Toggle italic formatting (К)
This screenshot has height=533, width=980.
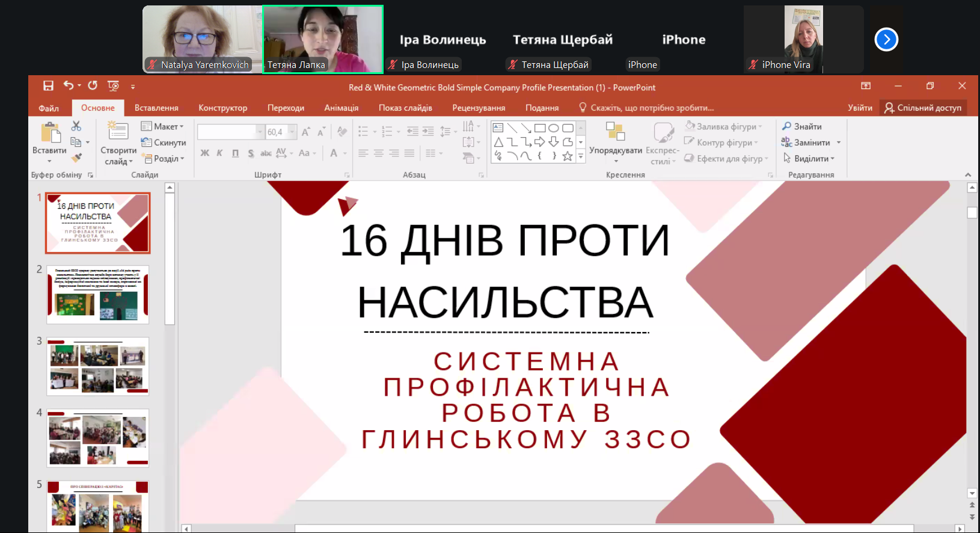(219, 153)
